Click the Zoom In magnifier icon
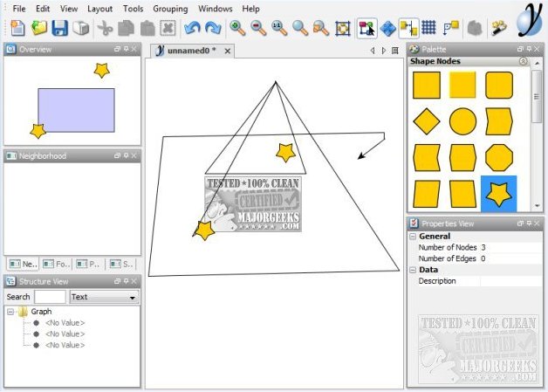Viewport: 548px width, 392px height. coord(237,28)
